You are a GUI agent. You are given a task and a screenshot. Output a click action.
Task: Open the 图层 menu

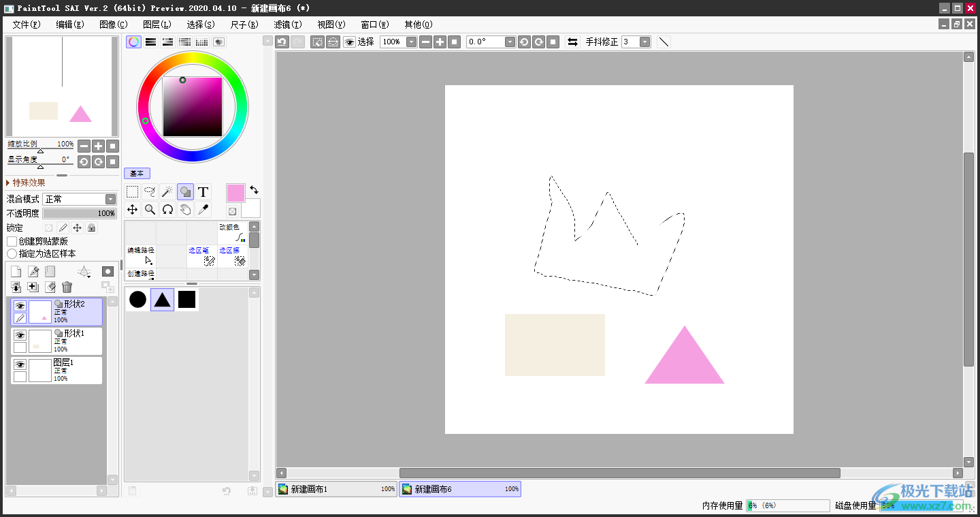click(157, 25)
